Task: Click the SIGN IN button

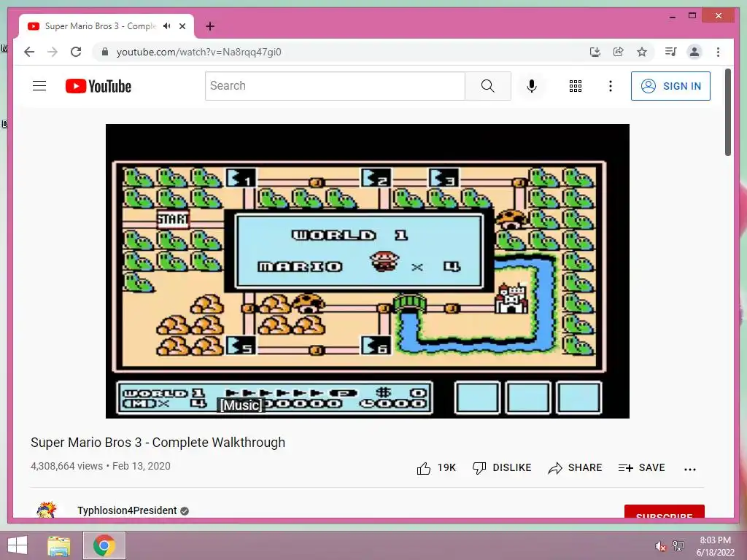Action: click(670, 86)
